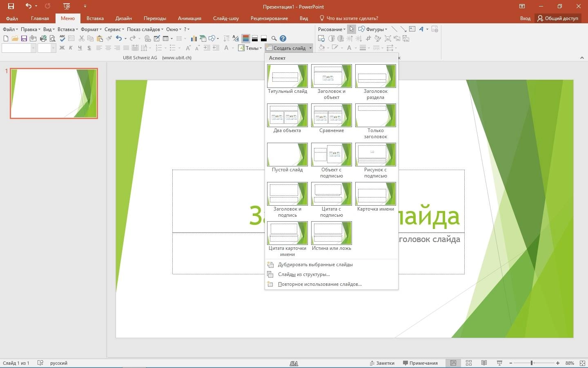Open the Формат classic menu dropdown
The width and height of the screenshot is (588, 368).
coord(91,29)
